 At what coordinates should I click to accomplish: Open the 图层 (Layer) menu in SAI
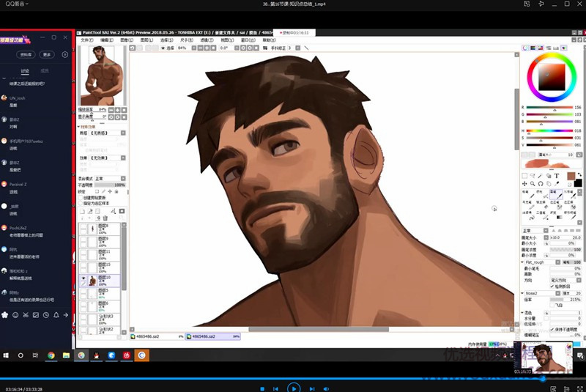point(146,40)
